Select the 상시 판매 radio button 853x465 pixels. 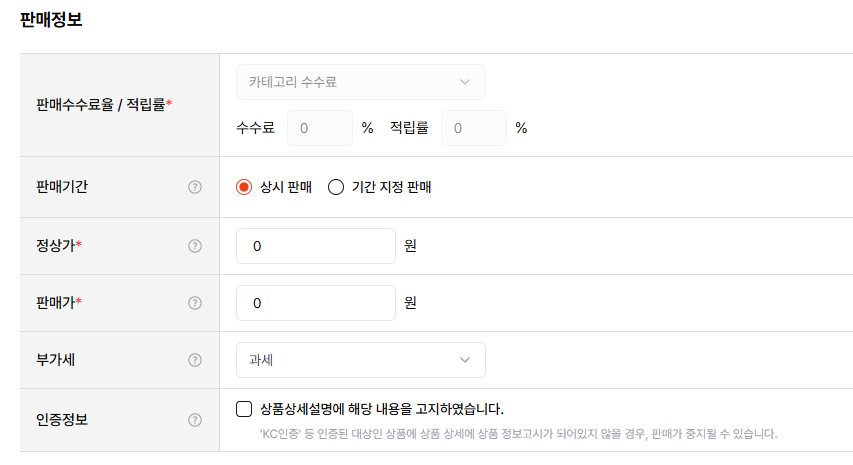click(x=244, y=187)
